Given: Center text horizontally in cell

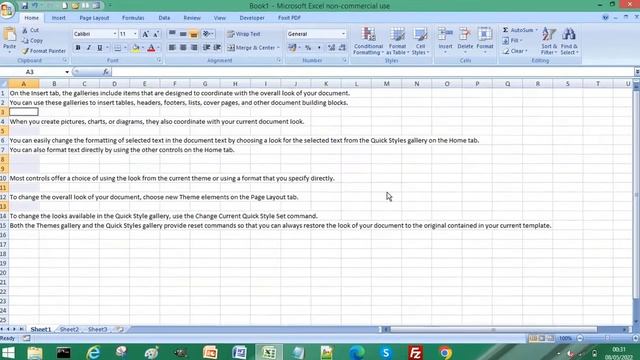Looking at the screenshot, I should pos(183,48).
